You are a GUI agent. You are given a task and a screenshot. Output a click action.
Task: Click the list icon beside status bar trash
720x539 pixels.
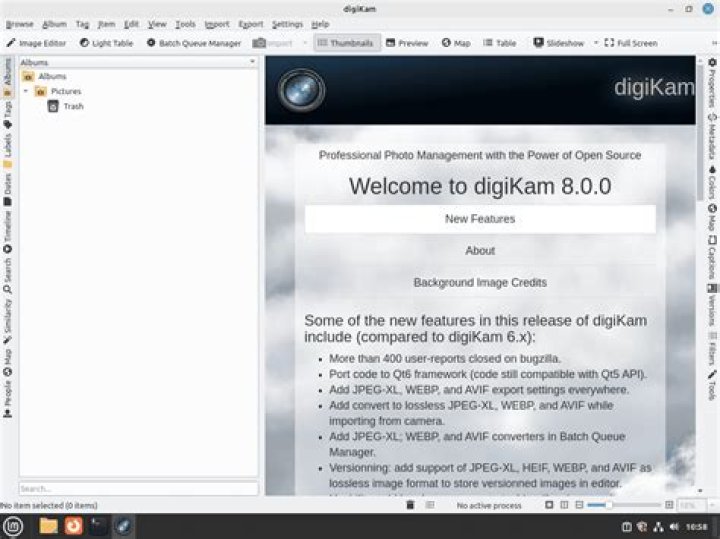[x=430, y=505]
